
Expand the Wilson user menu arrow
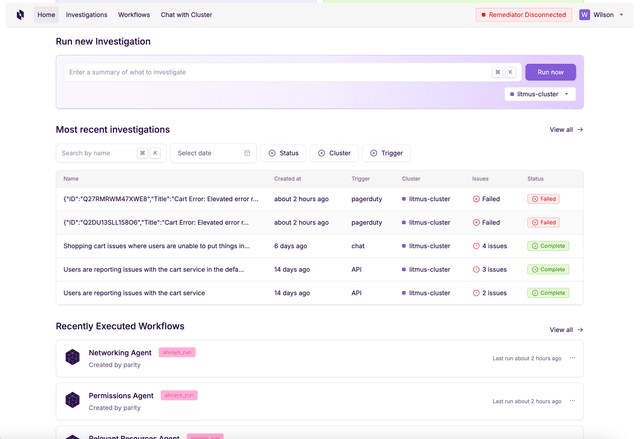pos(621,15)
